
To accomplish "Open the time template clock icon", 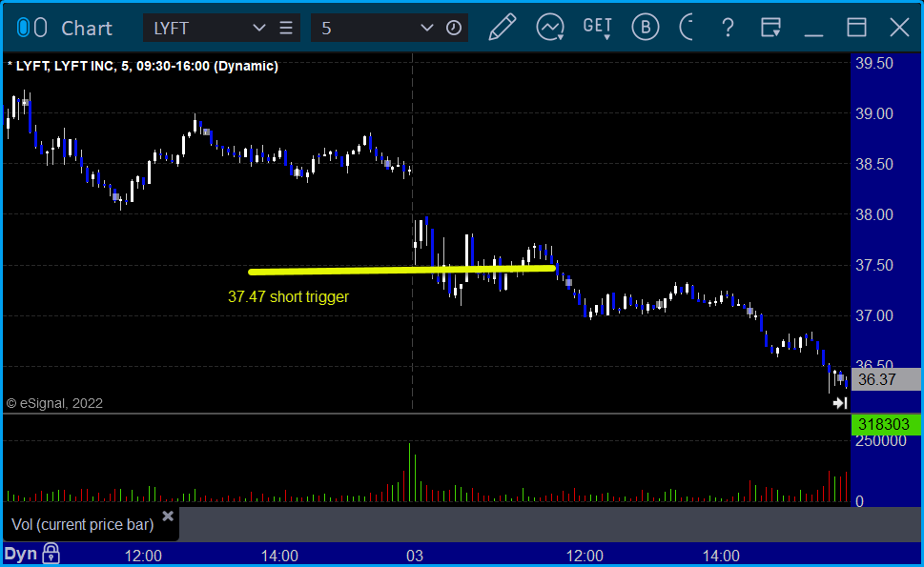I will pyautogui.click(x=454, y=28).
